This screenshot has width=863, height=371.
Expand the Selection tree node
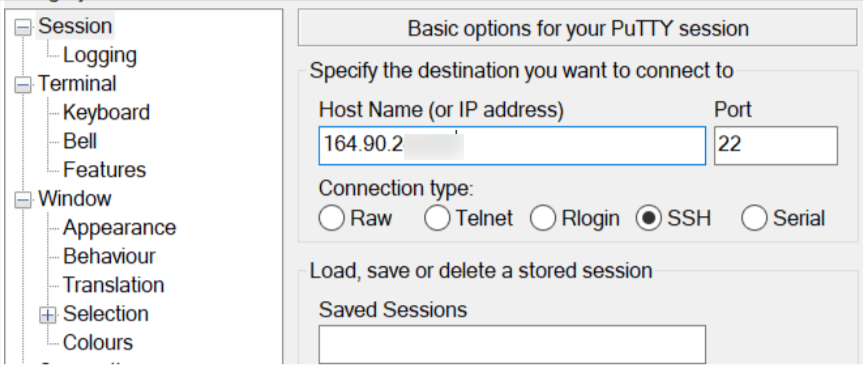(x=48, y=314)
